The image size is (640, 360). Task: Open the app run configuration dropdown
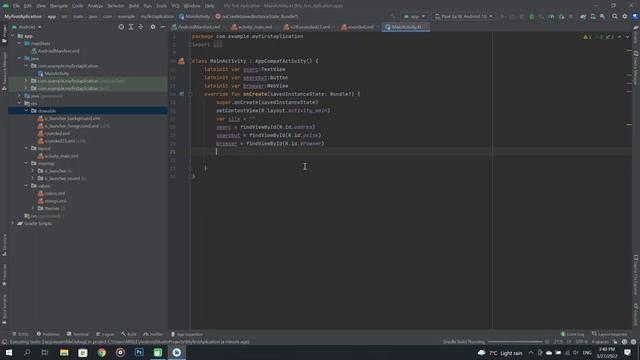point(414,16)
